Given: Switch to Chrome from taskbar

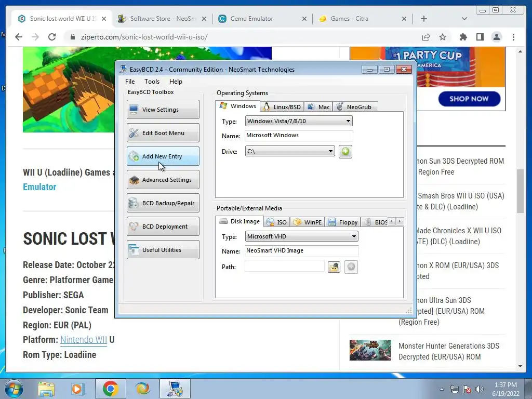Looking at the screenshot, I should coord(111,389).
